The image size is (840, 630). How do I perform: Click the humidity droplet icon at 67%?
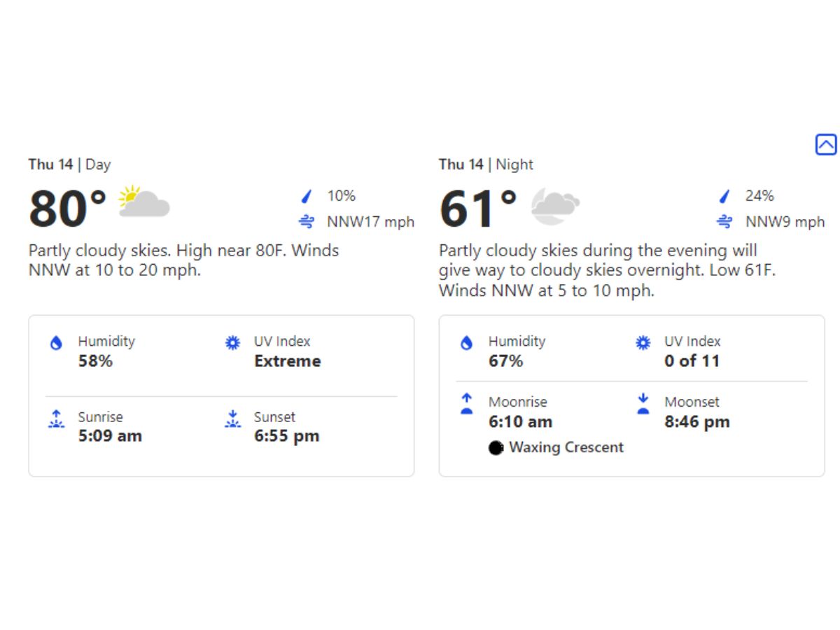tap(467, 343)
